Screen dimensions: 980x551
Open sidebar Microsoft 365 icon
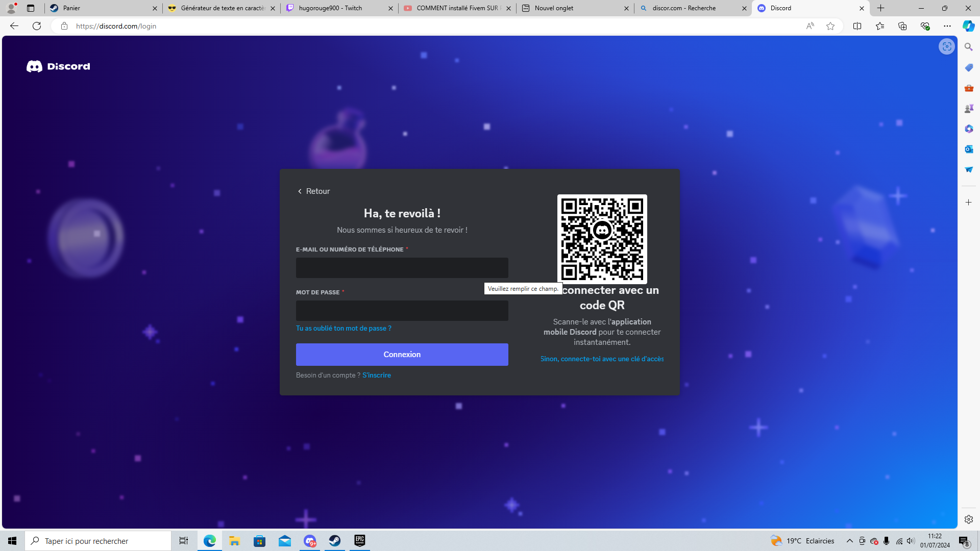click(x=969, y=129)
